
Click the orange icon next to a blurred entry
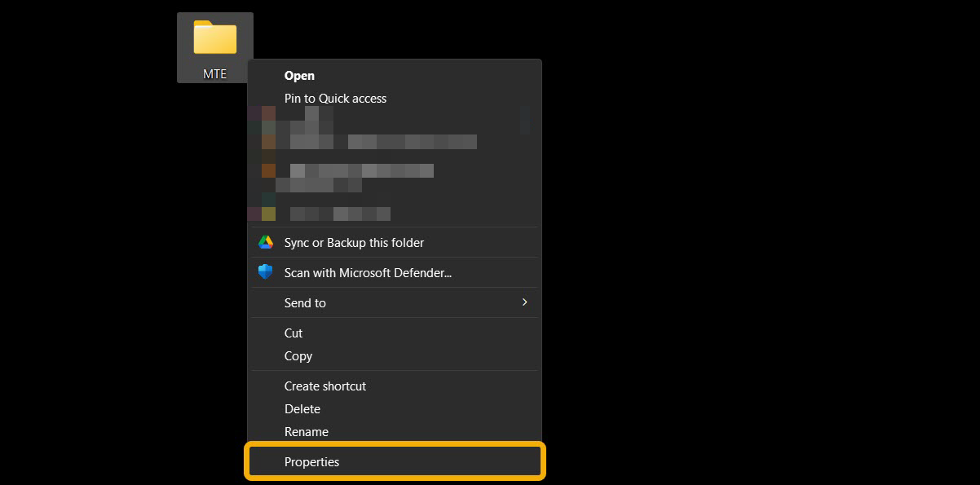coord(267,170)
